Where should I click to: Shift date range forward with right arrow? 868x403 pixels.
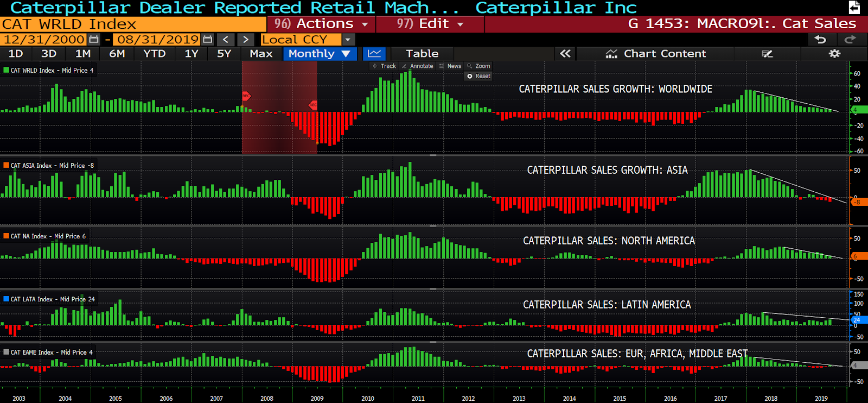[246, 40]
